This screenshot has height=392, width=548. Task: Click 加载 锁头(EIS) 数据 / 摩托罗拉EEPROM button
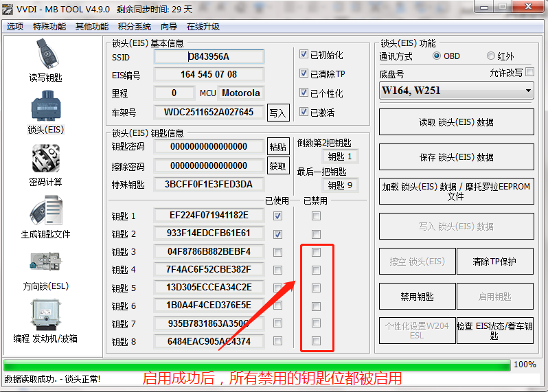click(x=457, y=192)
